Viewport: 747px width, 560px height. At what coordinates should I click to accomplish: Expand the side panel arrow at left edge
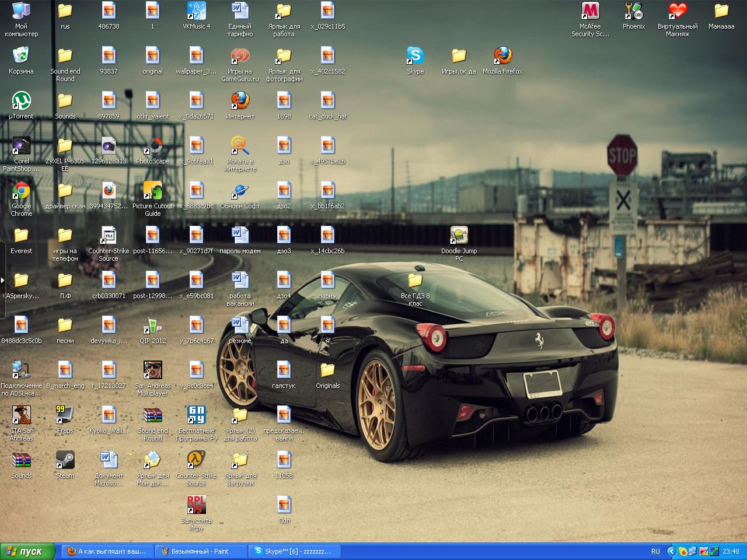click(x=2, y=280)
